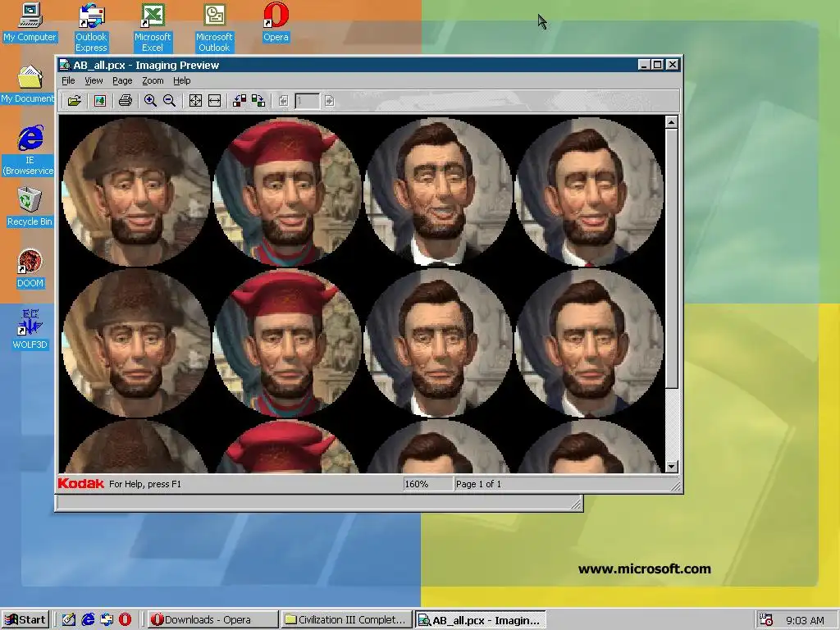The width and height of the screenshot is (840, 630).
Task: Click the Start button
Action: pos(25,620)
